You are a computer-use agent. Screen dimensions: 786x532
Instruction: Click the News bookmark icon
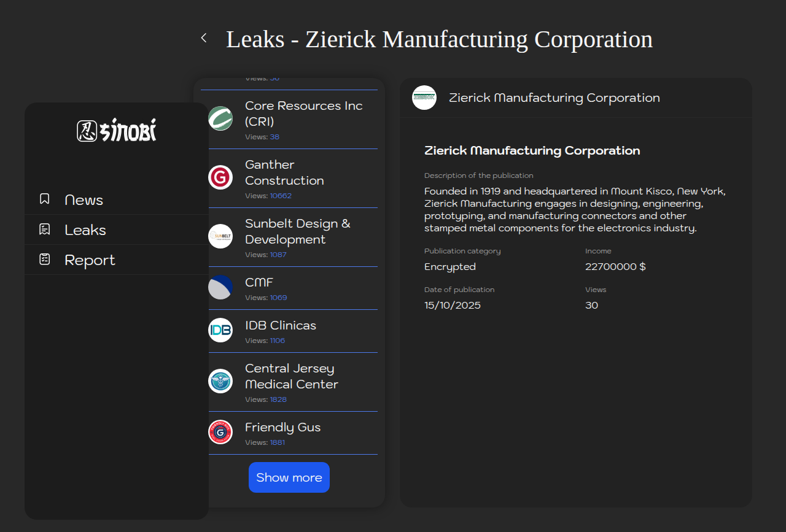click(45, 199)
